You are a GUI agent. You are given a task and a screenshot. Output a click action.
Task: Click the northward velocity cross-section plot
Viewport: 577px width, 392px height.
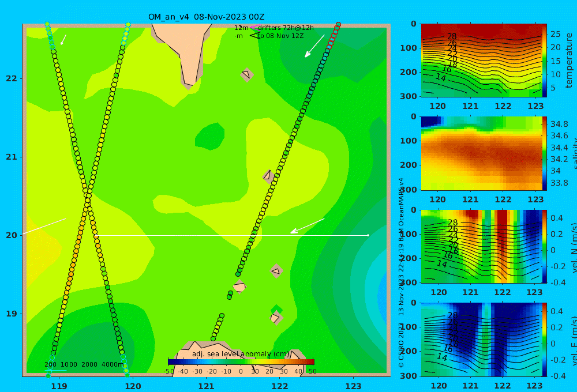point(482,246)
